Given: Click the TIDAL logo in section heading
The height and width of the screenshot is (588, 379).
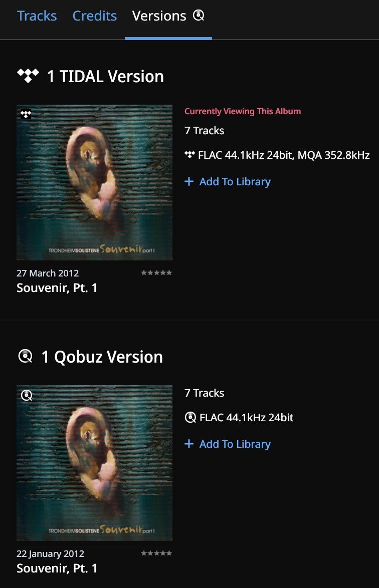Looking at the screenshot, I should [x=28, y=76].
